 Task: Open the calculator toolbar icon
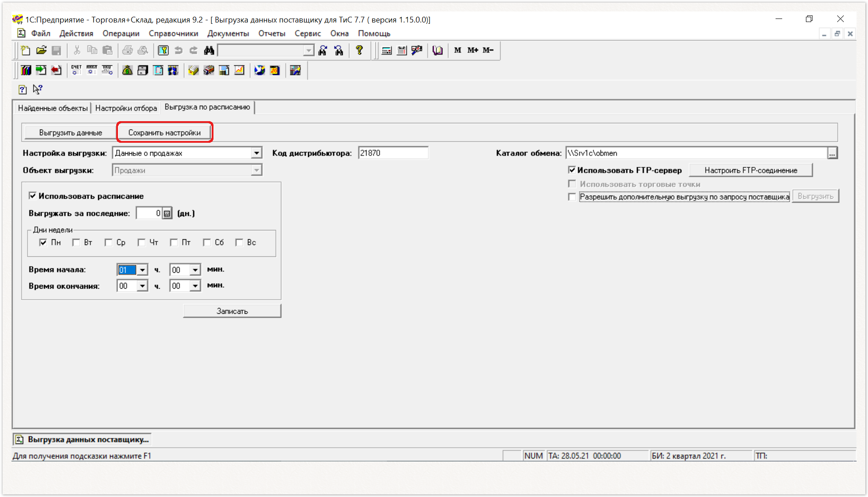click(386, 50)
